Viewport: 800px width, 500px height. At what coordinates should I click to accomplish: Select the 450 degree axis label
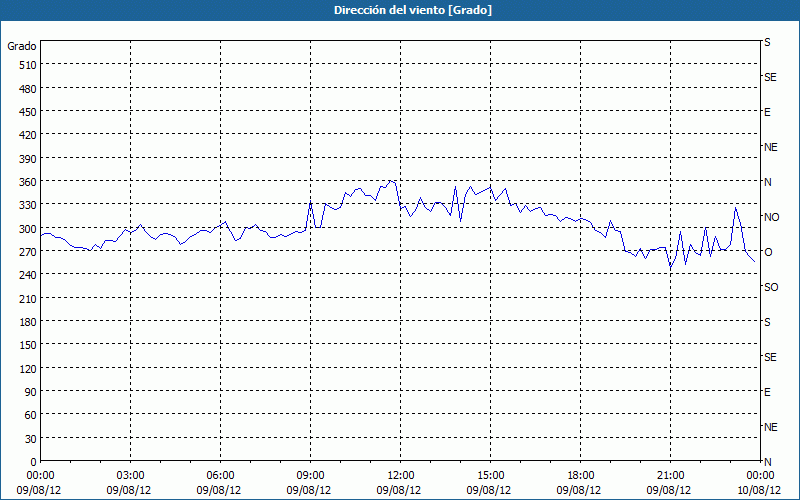point(28,112)
